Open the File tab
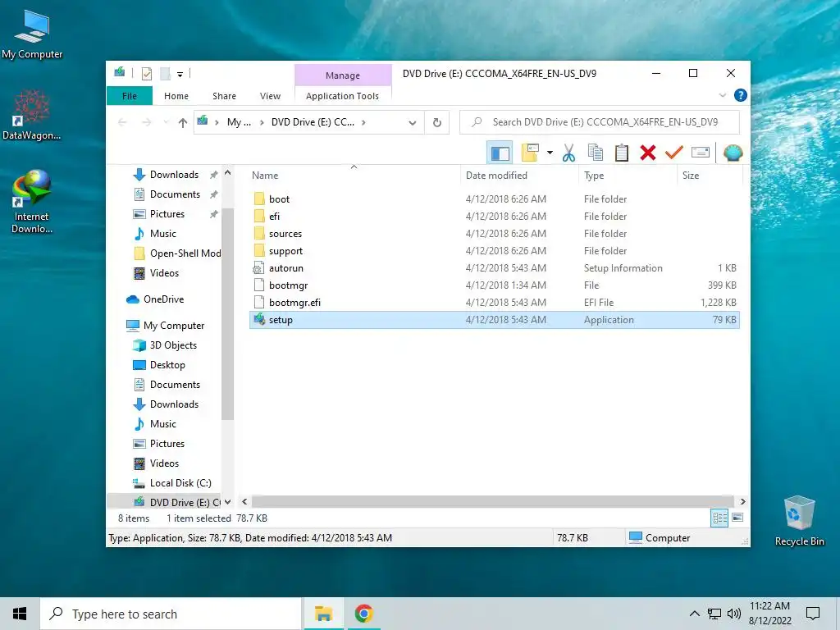The height and width of the screenshot is (630, 840). tap(130, 96)
